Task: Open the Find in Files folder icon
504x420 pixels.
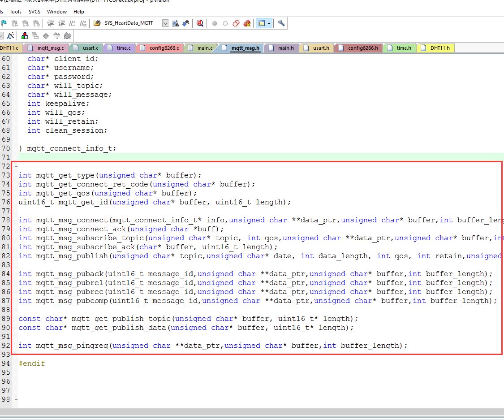Action: (97, 23)
